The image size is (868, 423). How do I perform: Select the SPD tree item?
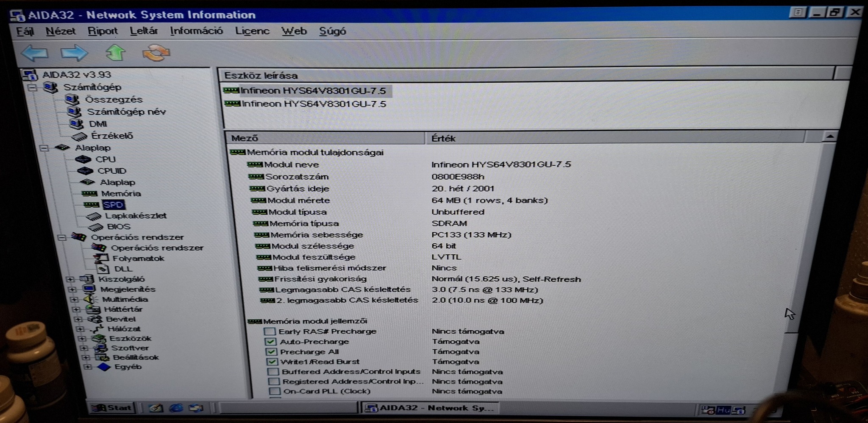(x=113, y=205)
